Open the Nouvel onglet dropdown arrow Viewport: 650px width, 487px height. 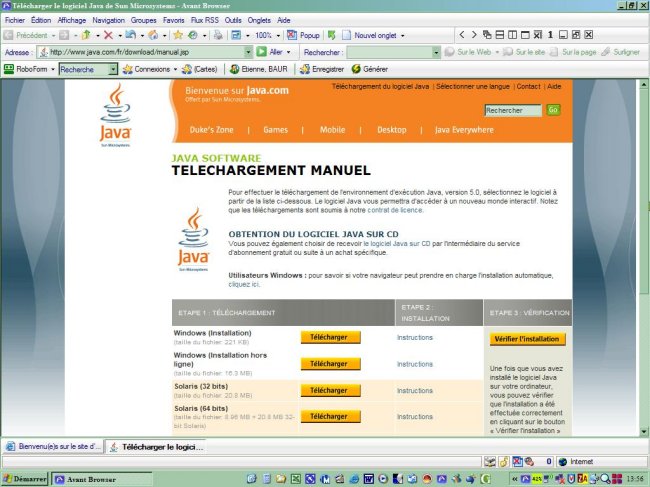point(403,36)
